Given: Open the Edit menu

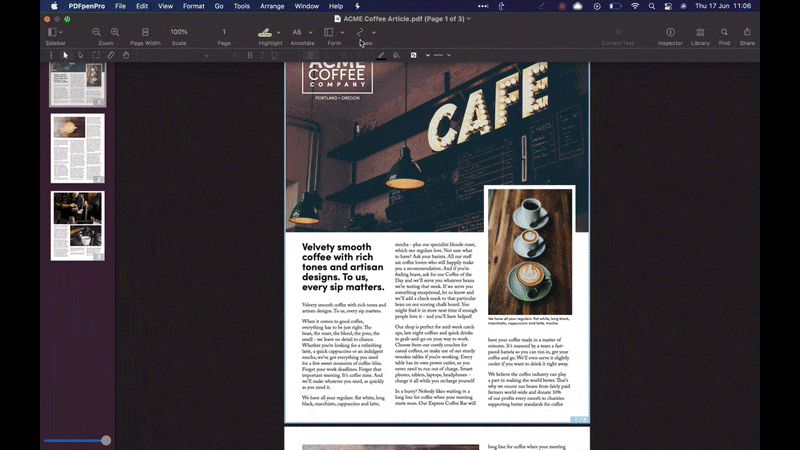Looking at the screenshot, I should click(x=142, y=6).
